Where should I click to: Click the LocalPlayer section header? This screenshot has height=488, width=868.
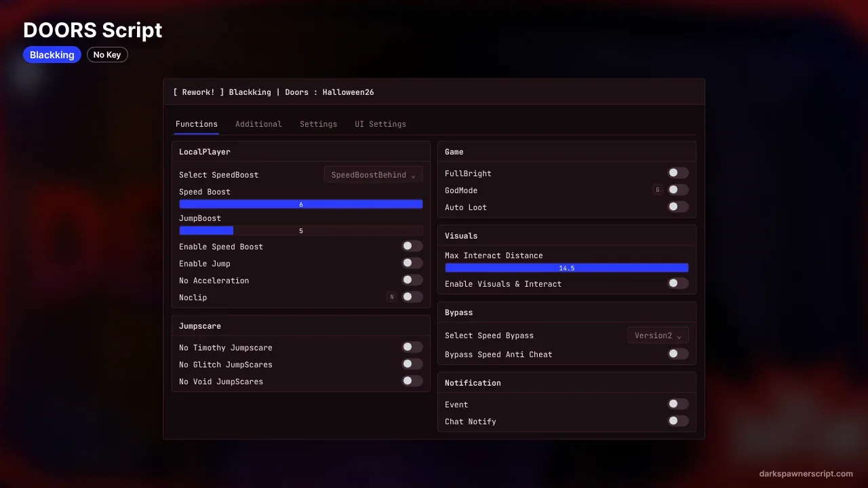(x=205, y=152)
